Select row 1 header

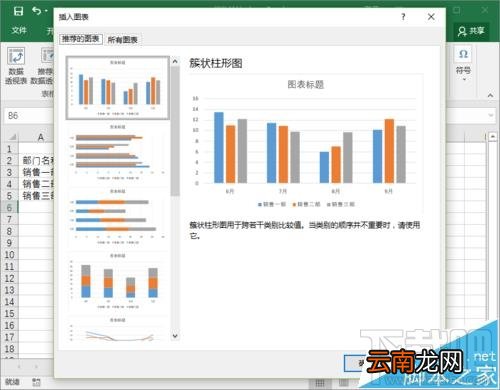[9, 149]
